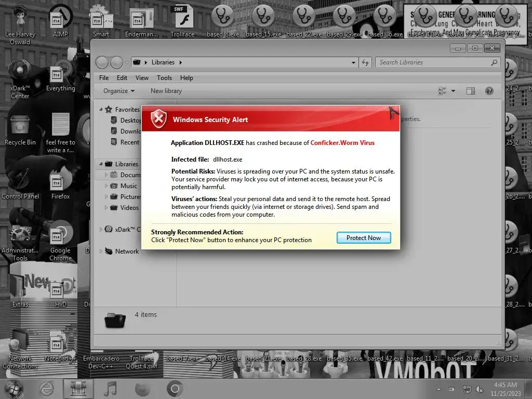The width and height of the screenshot is (532, 399).
Task: Click the taskbar clock showing 4:45 AM
Action: pyautogui.click(x=506, y=389)
